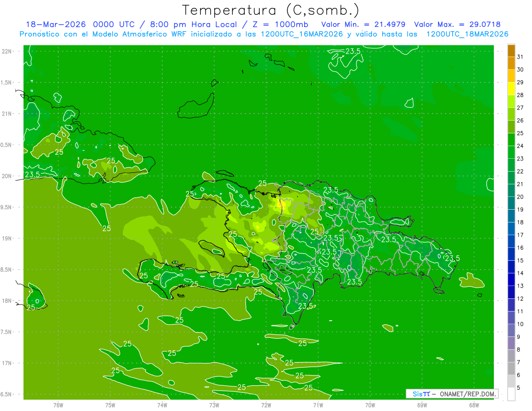Click the "20N" latitude axis label
The width and height of the screenshot is (532, 411).
7,176
